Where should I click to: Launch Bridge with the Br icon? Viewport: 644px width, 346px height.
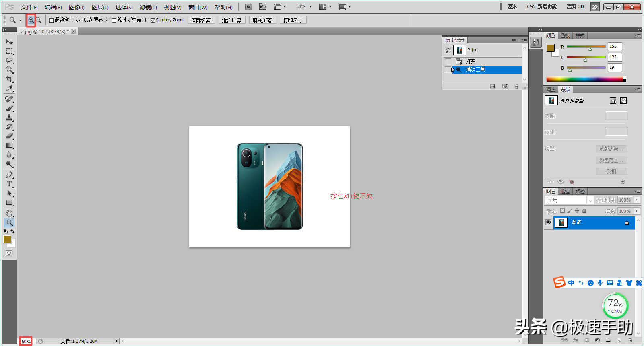point(248,6)
